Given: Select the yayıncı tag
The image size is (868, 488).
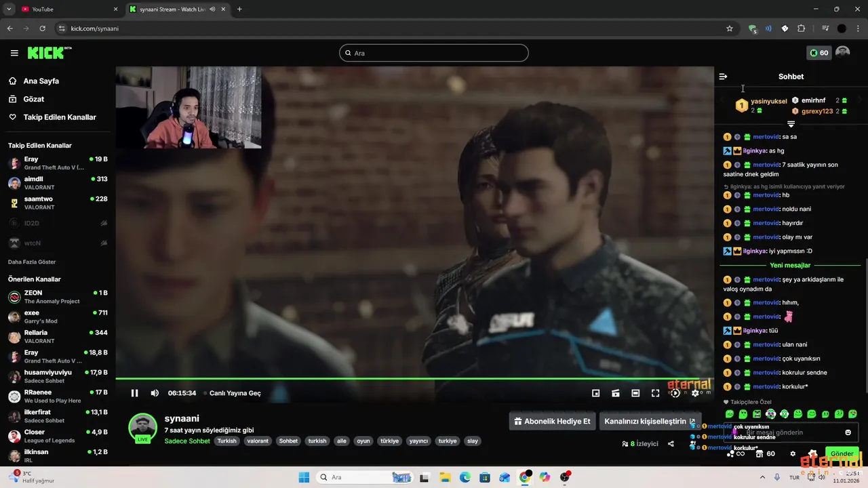Looking at the screenshot, I should (x=418, y=441).
